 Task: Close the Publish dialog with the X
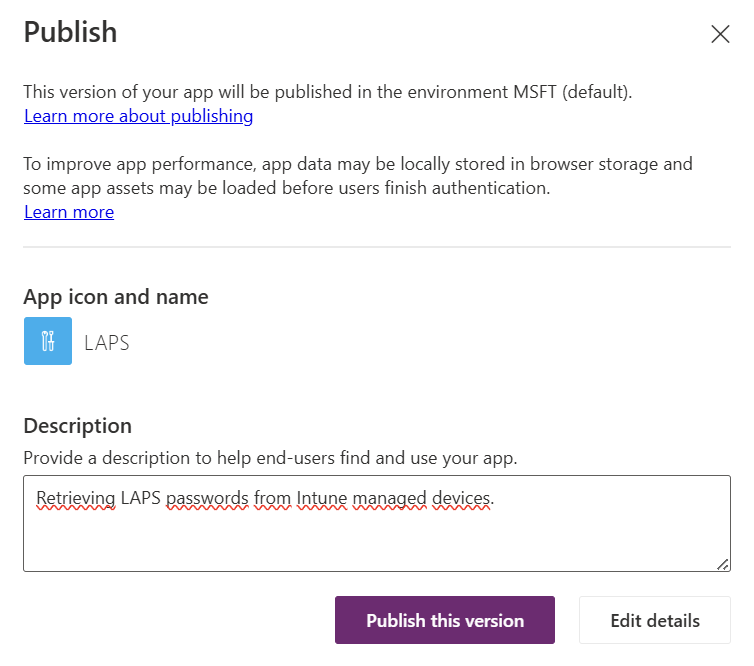(x=720, y=34)
